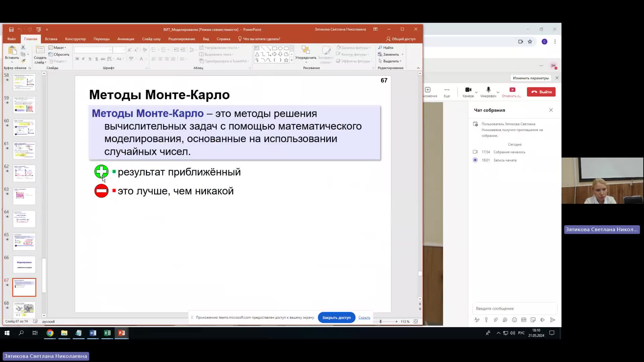Viewport: 644px width, 362px height.
Task: Click Изменить параметры button
Action: pyautogui.click(x=531, y=78)
